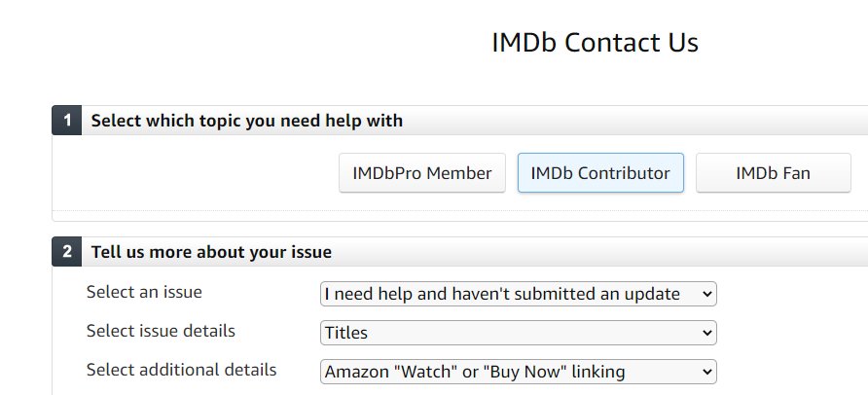Pick the IMDb Fan topic button

coord(774,173)
